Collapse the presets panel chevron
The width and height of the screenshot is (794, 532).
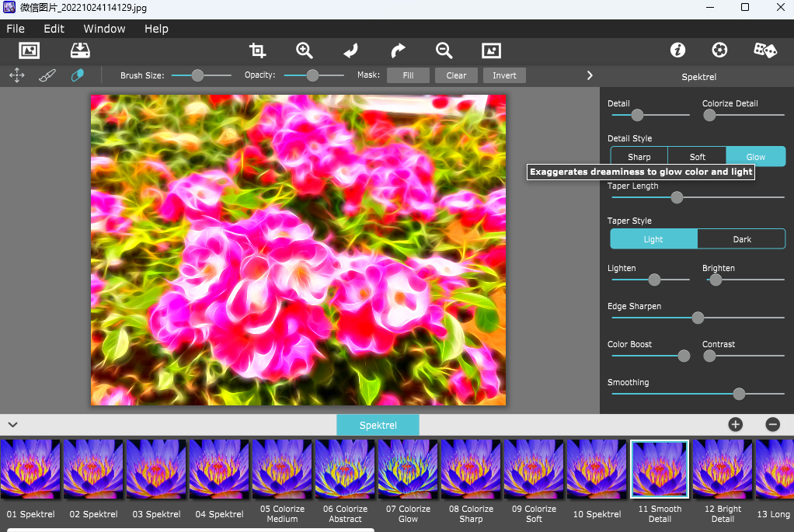click(12, 425)
